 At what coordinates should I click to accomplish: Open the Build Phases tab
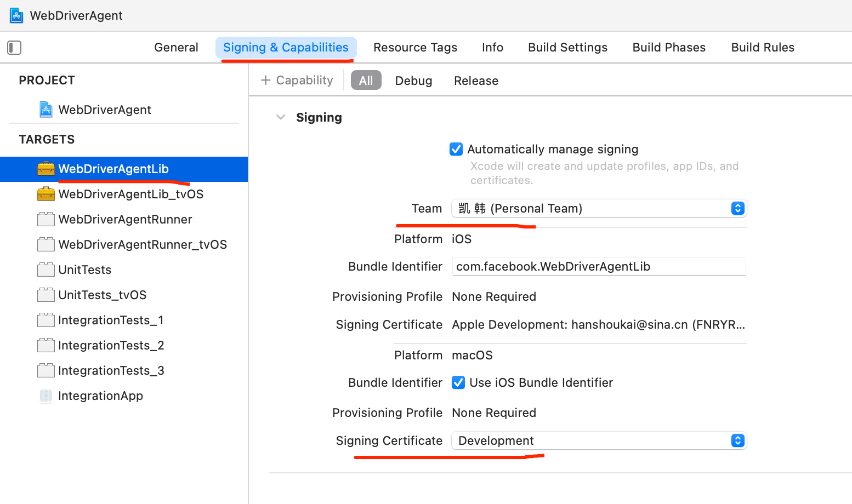point(669,48)
